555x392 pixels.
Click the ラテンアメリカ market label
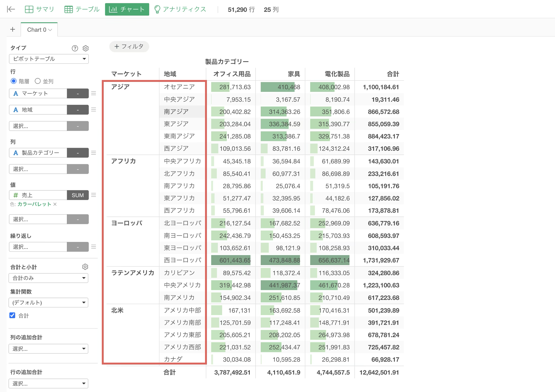132,273
